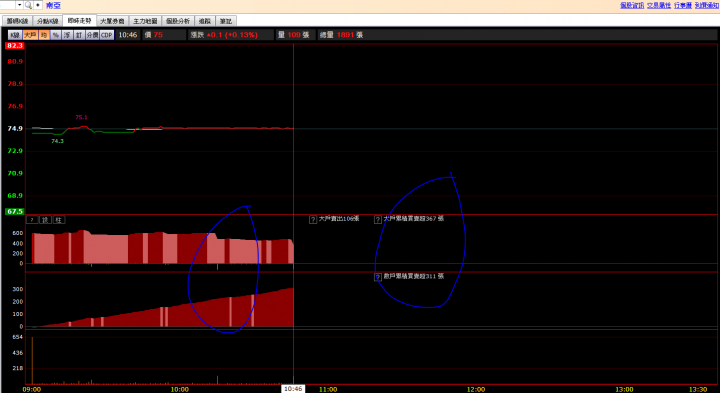Open the stock code dropdown arrow
The width and height of the screenshot is (720, 393).
tap(19, 5)
